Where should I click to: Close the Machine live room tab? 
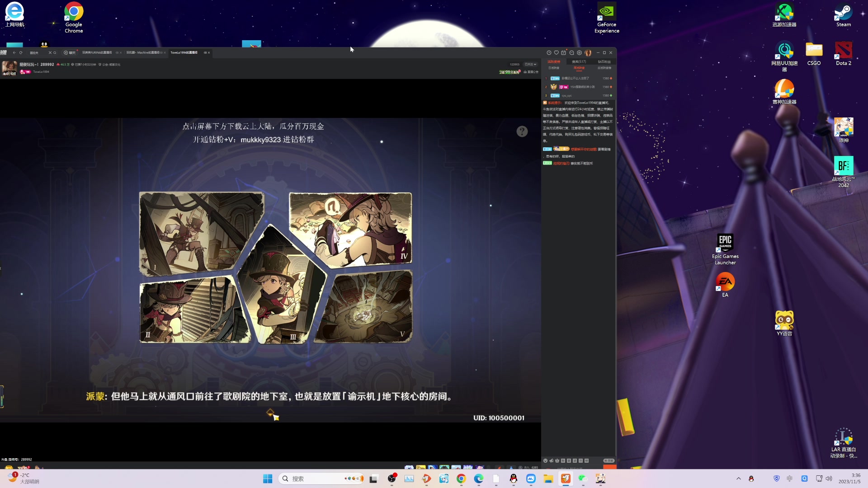(165, 52)
